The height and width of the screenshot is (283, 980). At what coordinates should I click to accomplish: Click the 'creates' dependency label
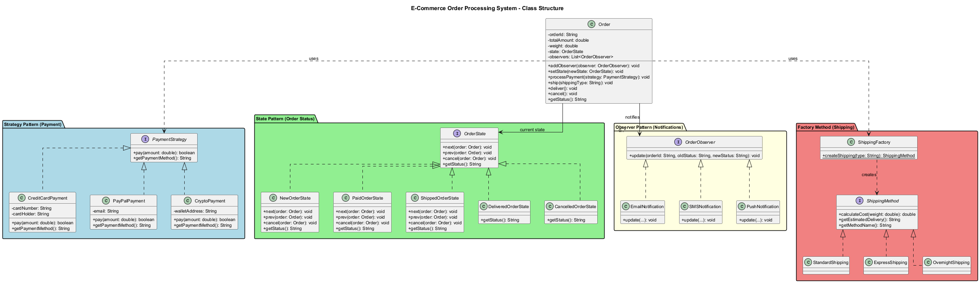click(x=869, y=174)
